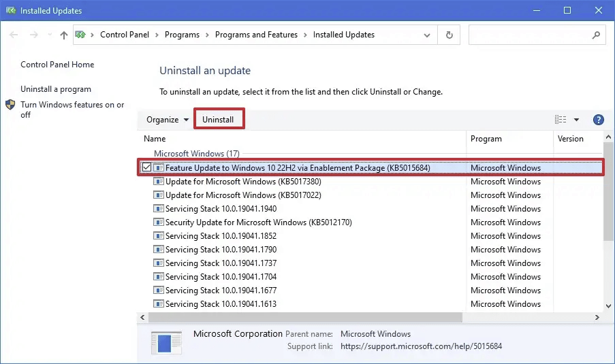Click Microsoft Windows program cell for KB5017380
615x364 pixels.
tap(505, 182)
